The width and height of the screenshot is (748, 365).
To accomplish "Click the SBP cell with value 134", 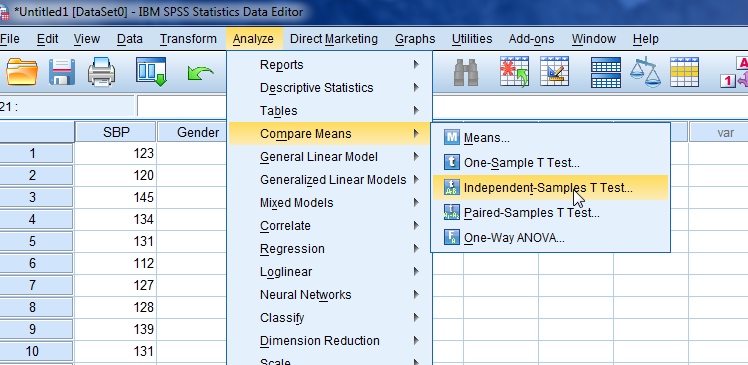I will coord(116,219).
